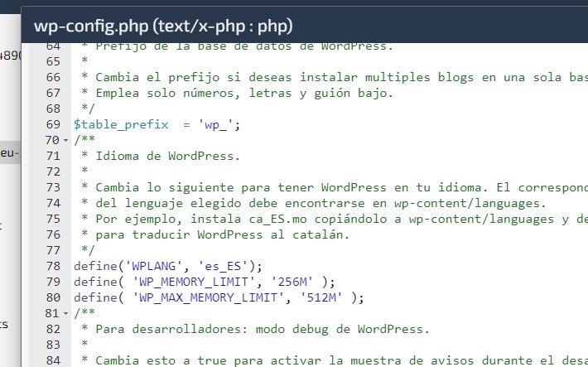Click the 'para traducir WordPress al catalán.' comment
This screenshot has width=588, height=367.
point(223,234)
